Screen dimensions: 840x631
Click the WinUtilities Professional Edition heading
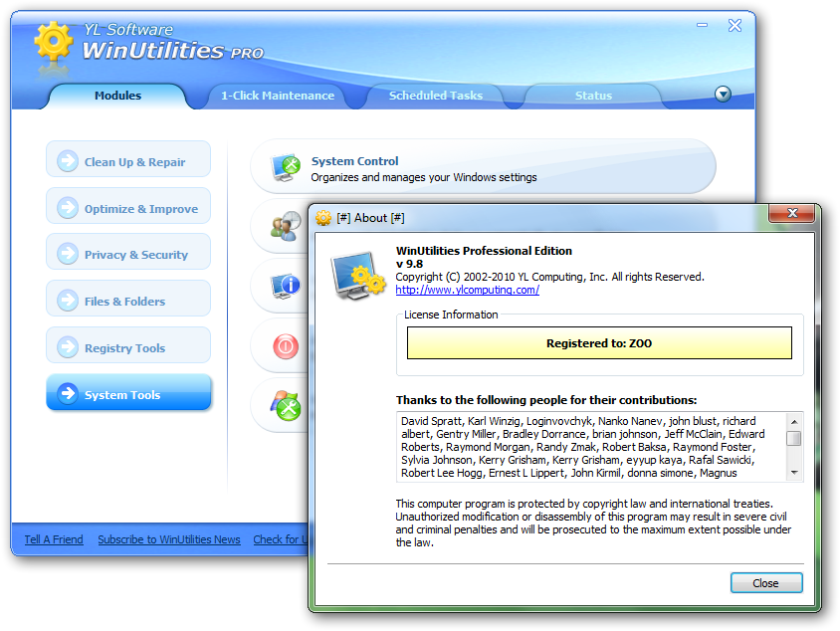[x=484, y=251]
